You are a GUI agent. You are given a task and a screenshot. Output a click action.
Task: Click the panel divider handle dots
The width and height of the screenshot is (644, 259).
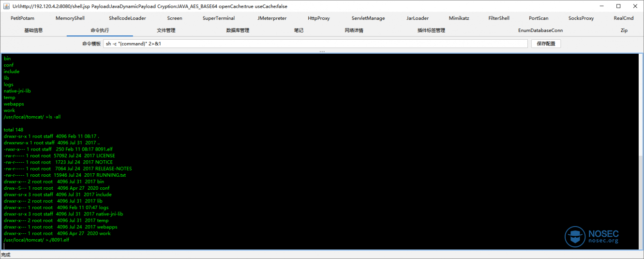coord(322,51)
